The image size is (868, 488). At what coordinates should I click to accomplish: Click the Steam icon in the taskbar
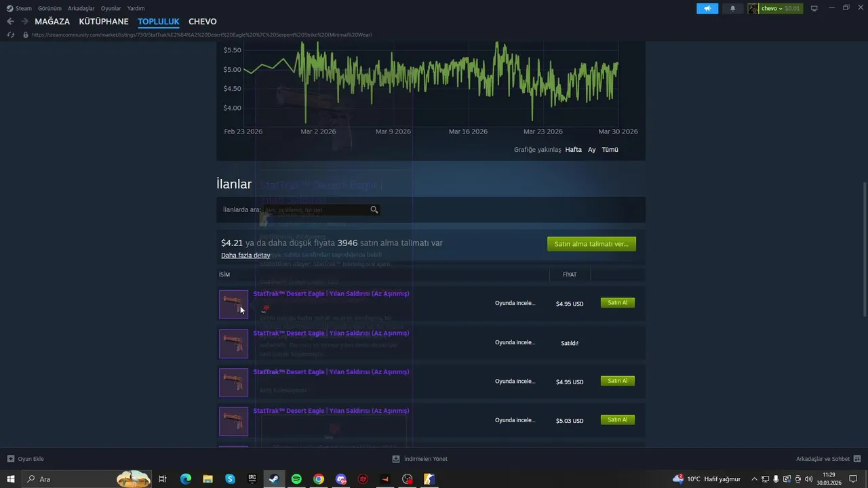click(274, 479)
